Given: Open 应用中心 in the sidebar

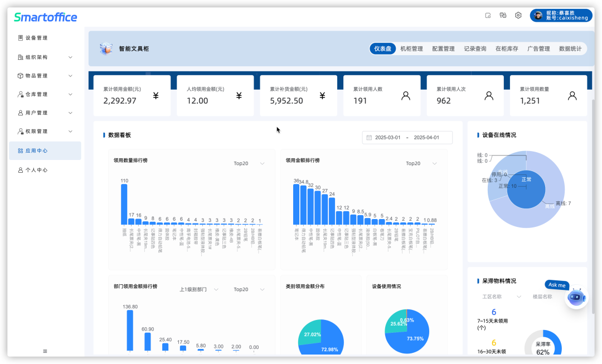Looking at the screenshot, I should 45,151.
